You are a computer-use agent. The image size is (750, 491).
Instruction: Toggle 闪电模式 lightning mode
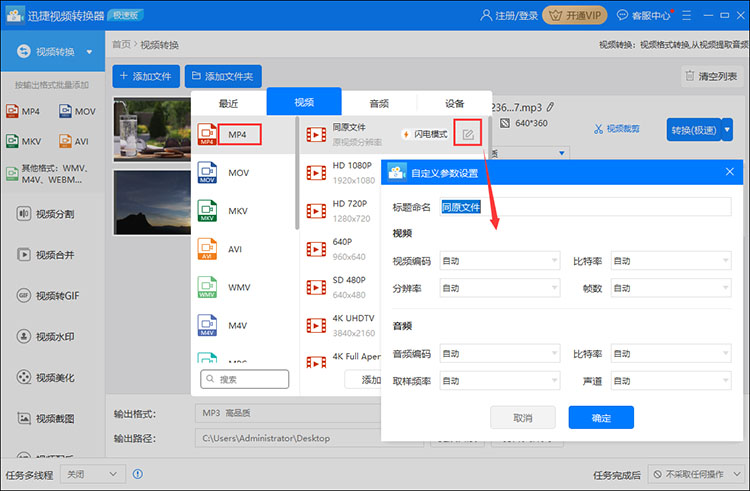coord(426,134)
